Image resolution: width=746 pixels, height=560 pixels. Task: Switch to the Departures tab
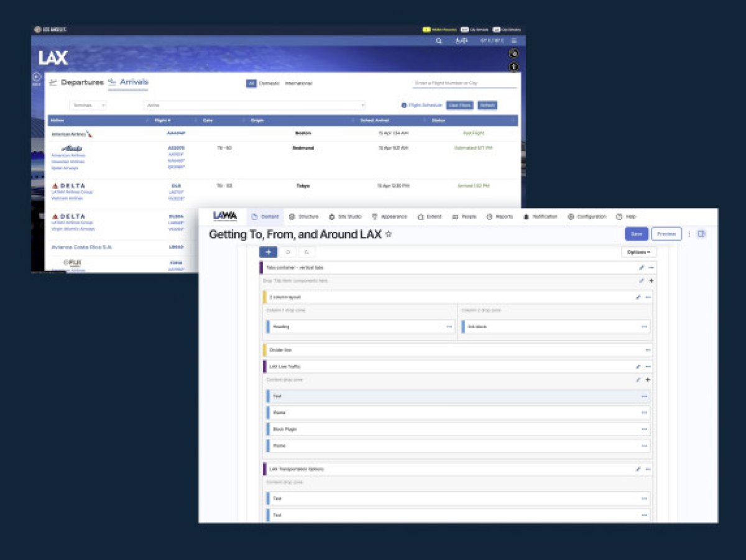pos(81,82)
